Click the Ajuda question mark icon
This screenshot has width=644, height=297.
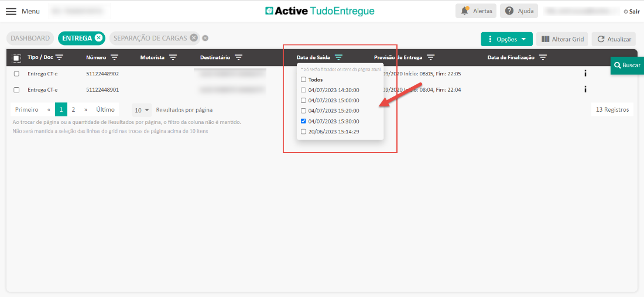(509, 11)
